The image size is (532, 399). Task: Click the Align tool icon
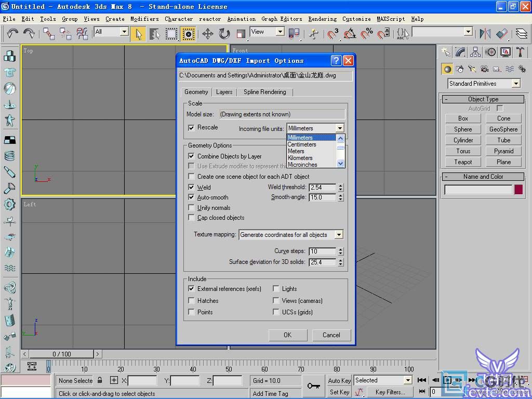point(502,34)
